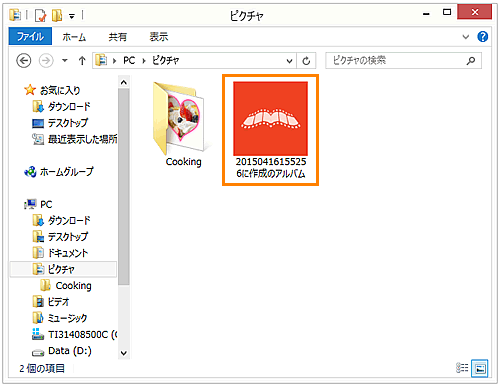Select お気に入り in navigation pane
Viewport: 500px width, 386px height.
coord(60,90)
